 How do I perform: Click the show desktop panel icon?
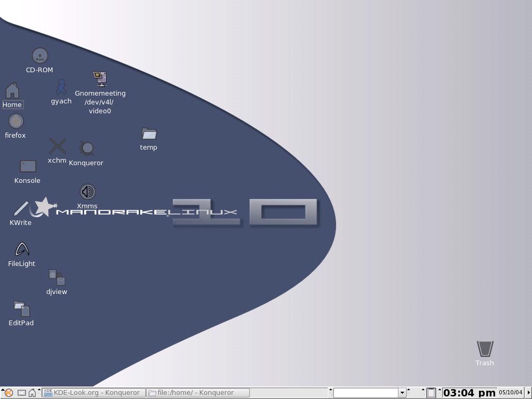click(22, 393)
